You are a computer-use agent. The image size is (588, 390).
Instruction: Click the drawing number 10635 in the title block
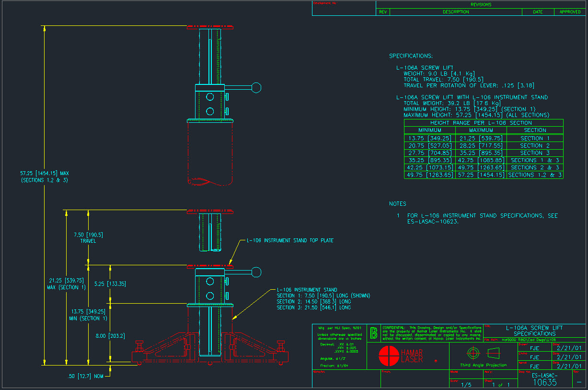(545, 382)
